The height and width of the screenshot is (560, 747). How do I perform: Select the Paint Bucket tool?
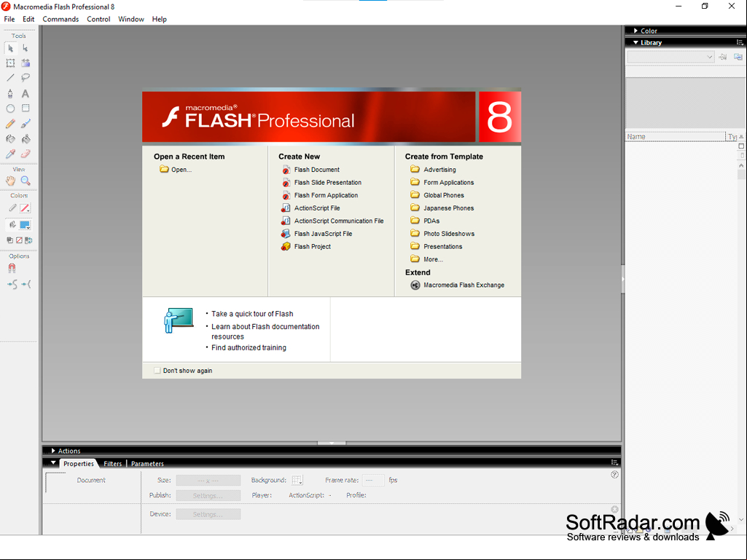26,139
